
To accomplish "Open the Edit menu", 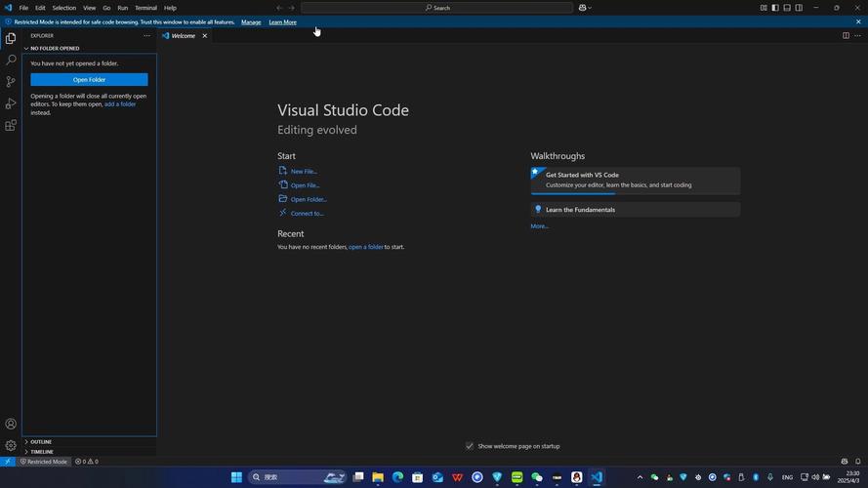I will [x=40, y=8].
